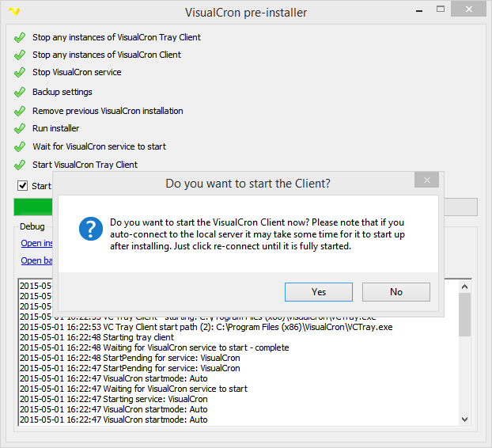Image resolution: width=492 pixels, height=448 pixels.
Task: Click checkmark beside Start VisualCron Tray Client
Action: (20, 165)
